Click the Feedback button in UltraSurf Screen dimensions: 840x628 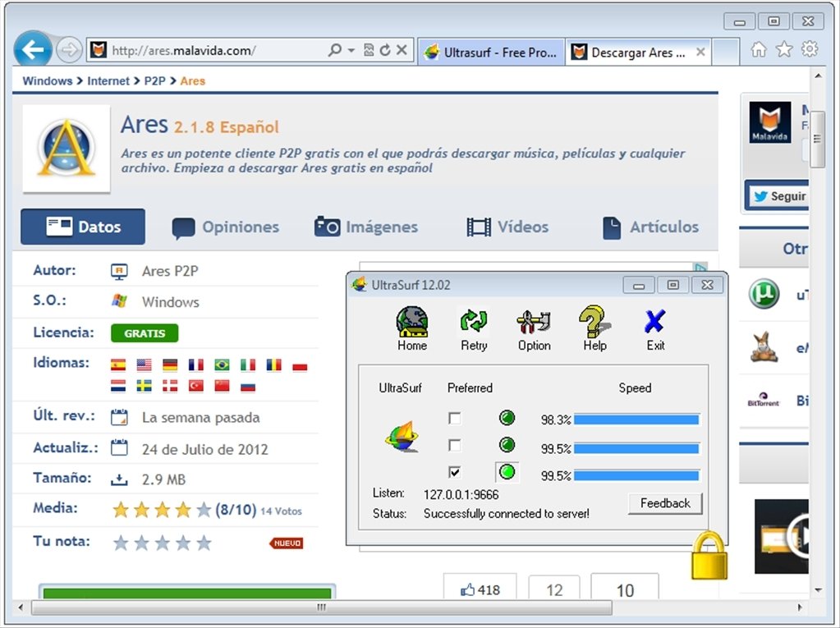[665, 503]
